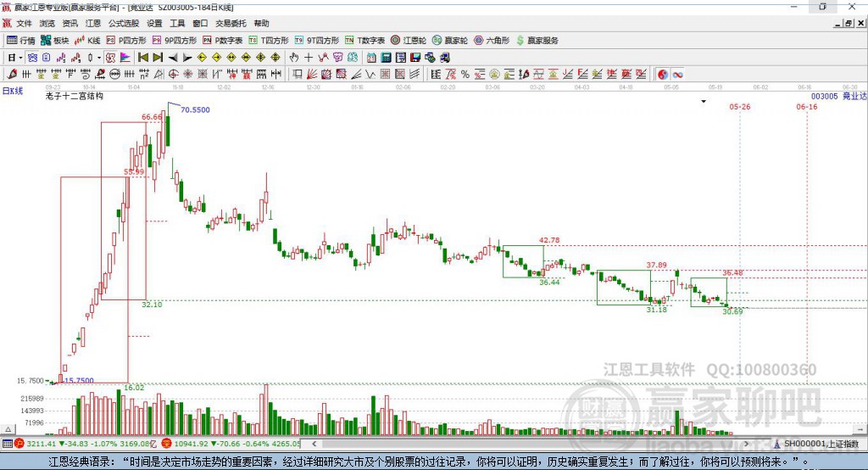
Task: Open the T数字表 table
Action: 364,41
